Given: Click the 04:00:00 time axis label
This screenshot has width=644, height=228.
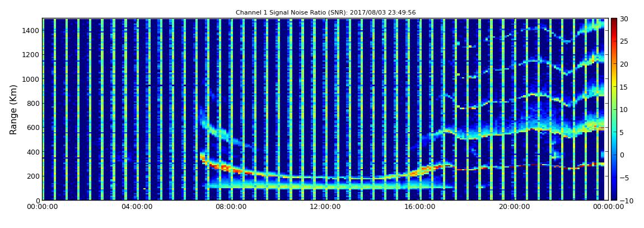Looking at the screenshot, I should pos(136,207).
